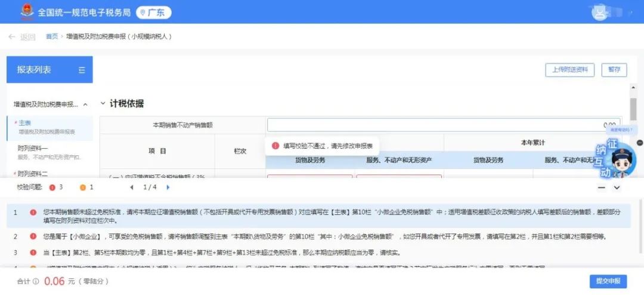Navigate to 首页 breadcrumb link
Image resolution: width=644 pixels, height=295 pixels.
click(x=52, y=36)
